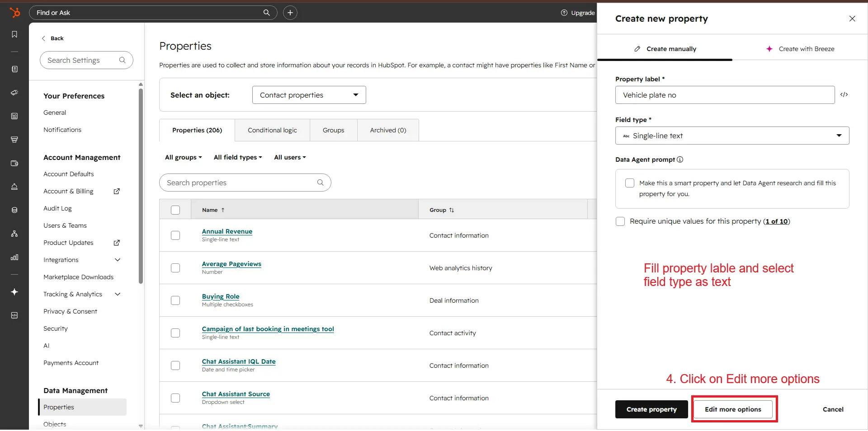Cancel the new property creation
868x431 pixels.
[833, 409]
